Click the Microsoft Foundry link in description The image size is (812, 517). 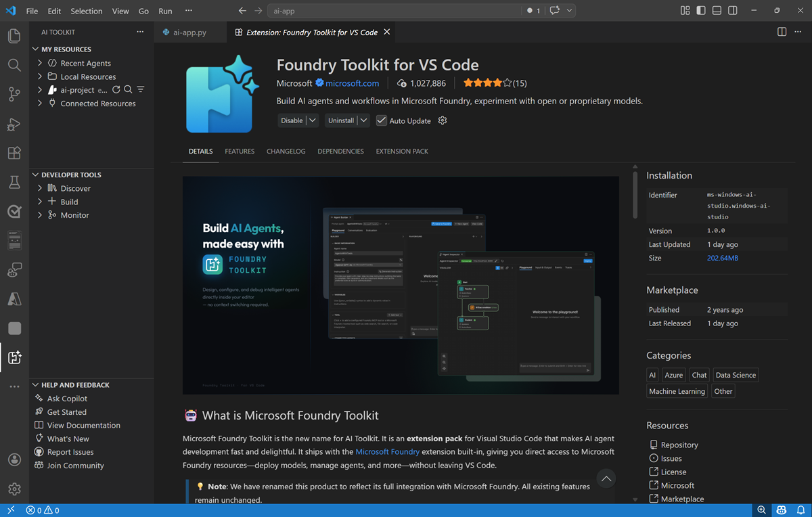(x=387, y=451)
